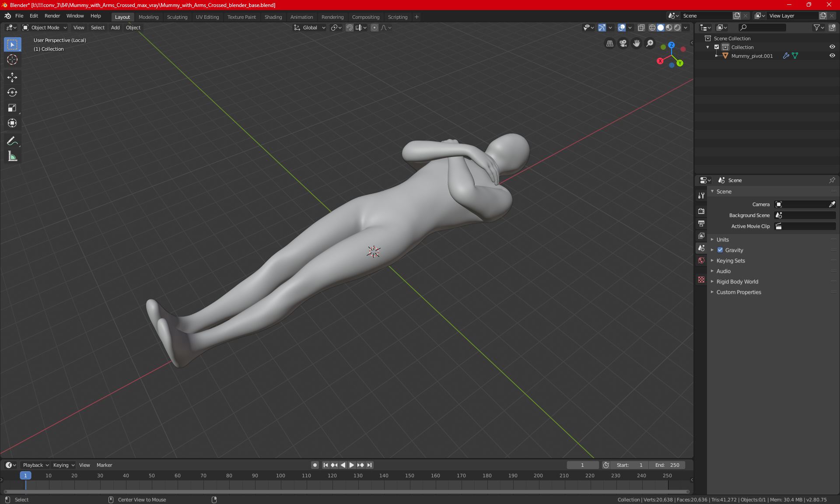Viewport: 840px width, 504px height.
Task: Click the camera eyedropper icon
Action: pyautogui.click(x=832, y=204)
